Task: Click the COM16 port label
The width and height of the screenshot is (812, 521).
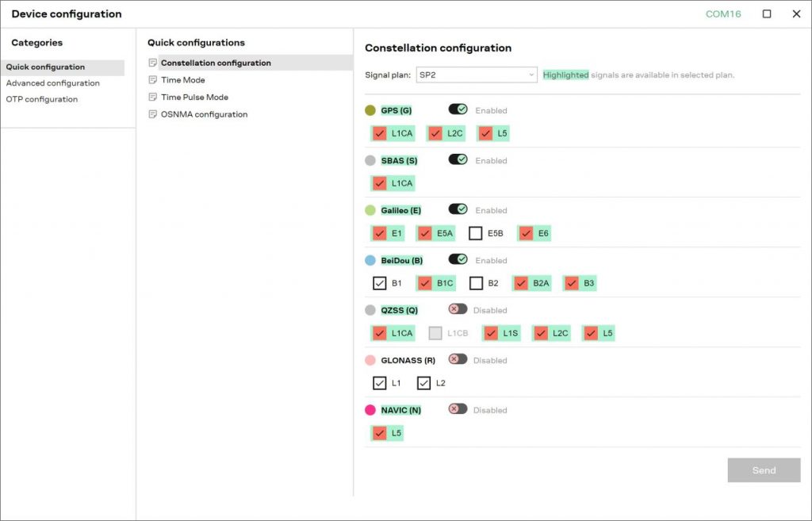Action: click(x=722, y=14)
